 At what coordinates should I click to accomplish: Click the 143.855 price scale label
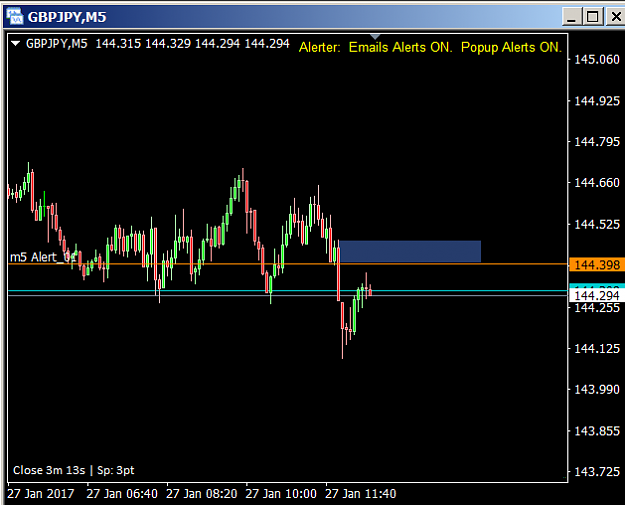597,431
